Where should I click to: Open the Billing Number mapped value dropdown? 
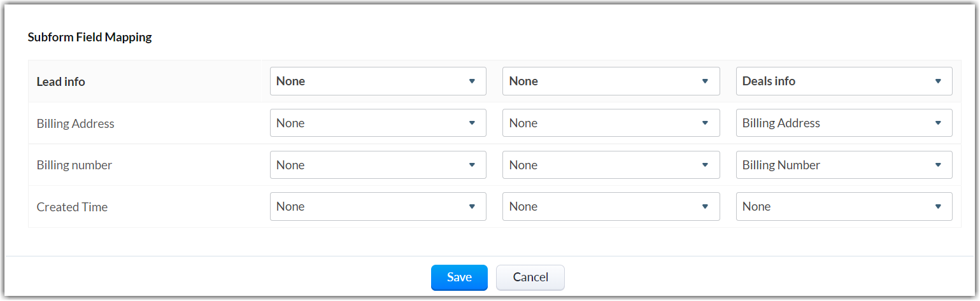pyautogui.click(x=844, y=165)
